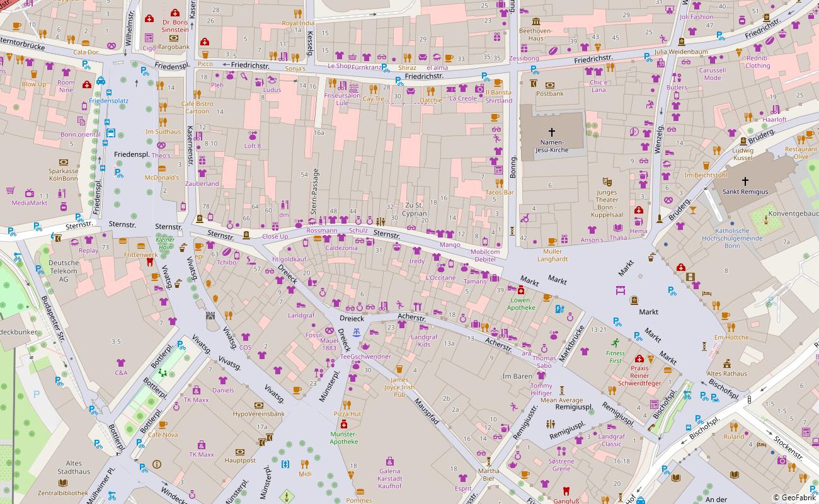Select the Deutsche Telekom AG label
Image resolution: width=819 pixels, height=504 pixels.
[64, 271]
